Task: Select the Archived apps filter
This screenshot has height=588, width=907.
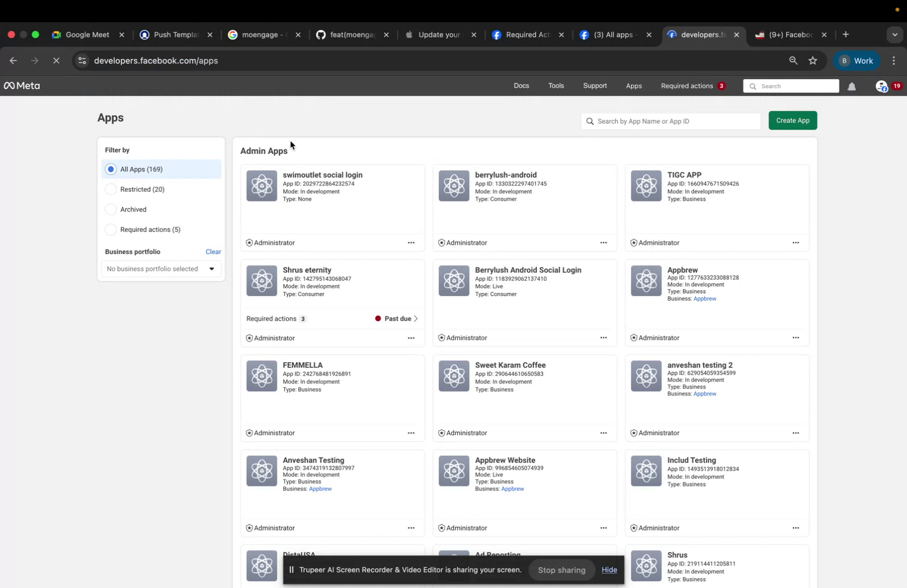Action: click(x=111, y=209)
